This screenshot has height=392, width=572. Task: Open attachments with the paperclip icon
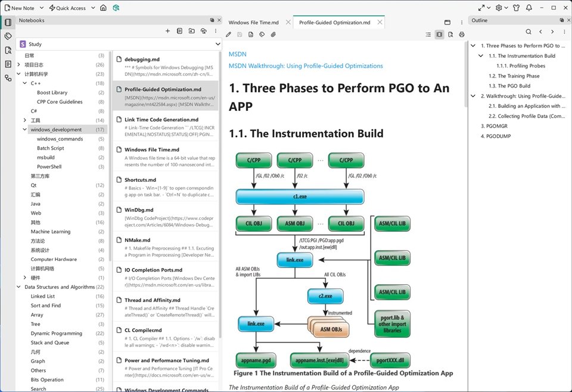tap(273, 35)
